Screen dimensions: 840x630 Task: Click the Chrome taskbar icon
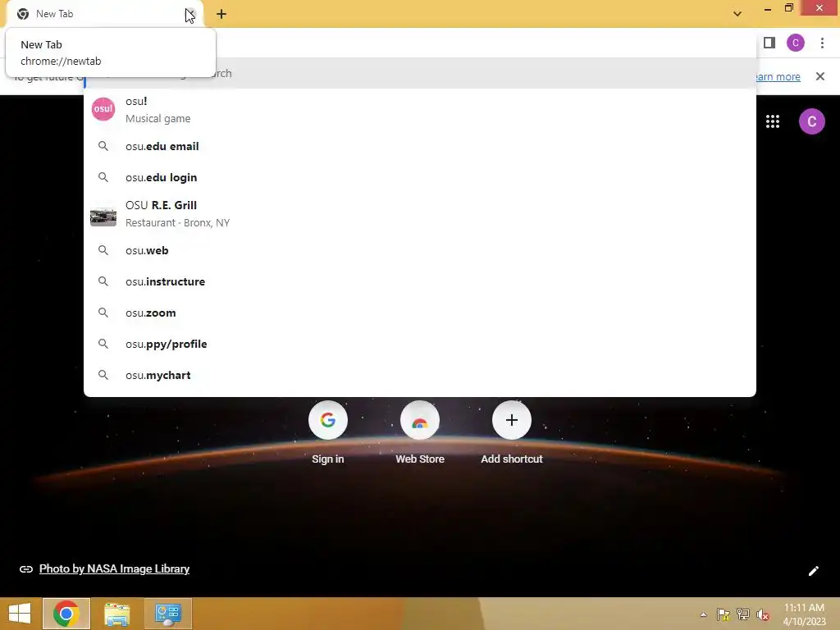[x=66, y=614]
